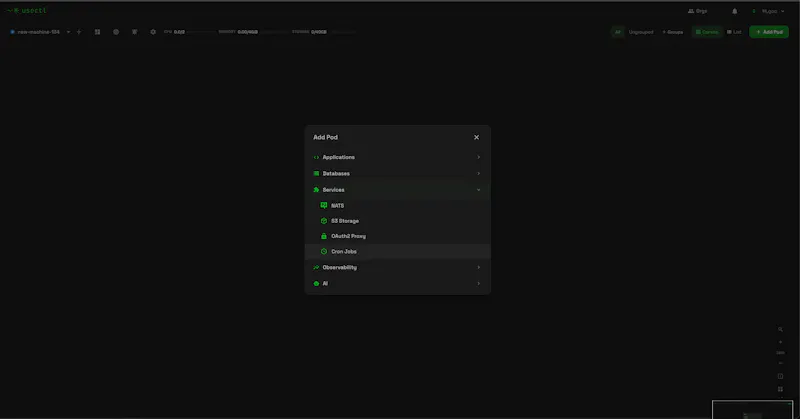Expand the Observability category
The image size is (800, 419).
pos(397,267)
